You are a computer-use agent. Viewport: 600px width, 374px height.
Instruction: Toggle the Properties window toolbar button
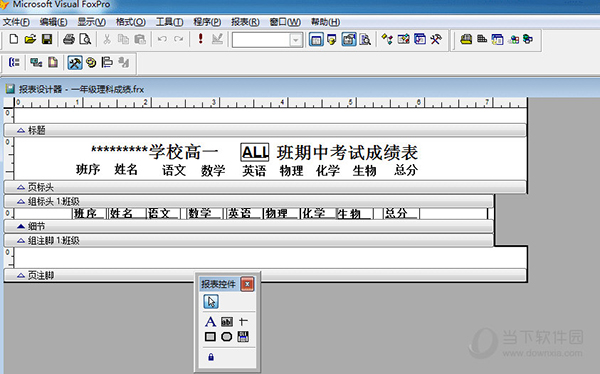coord(349,39)
